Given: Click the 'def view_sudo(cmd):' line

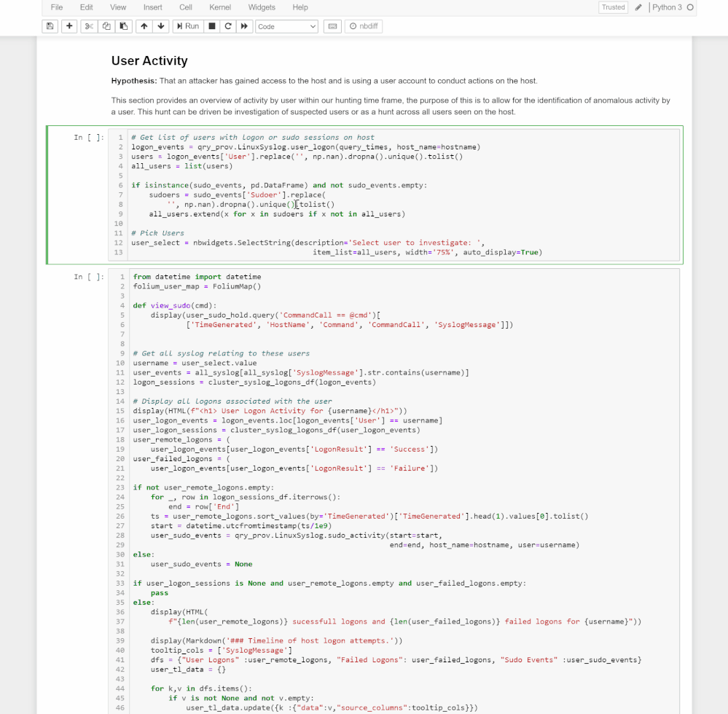Looking at the screenshot, I should (x=175, y=305).
